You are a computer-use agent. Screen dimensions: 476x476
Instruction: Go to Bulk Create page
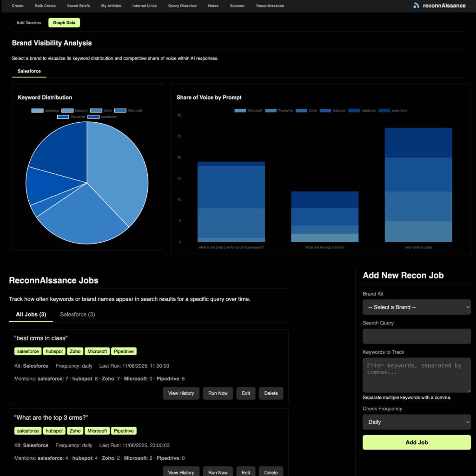45,6
